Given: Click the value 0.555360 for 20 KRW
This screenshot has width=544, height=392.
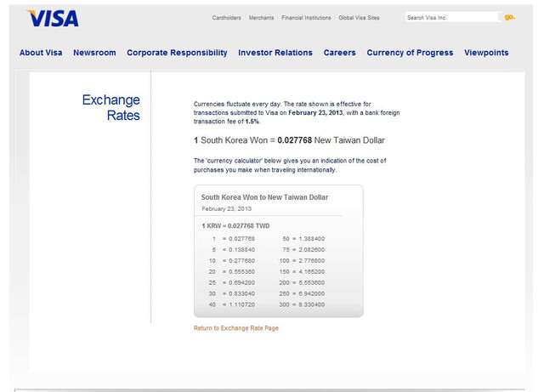Looking at the screenshot, I should tap(241, 271).
